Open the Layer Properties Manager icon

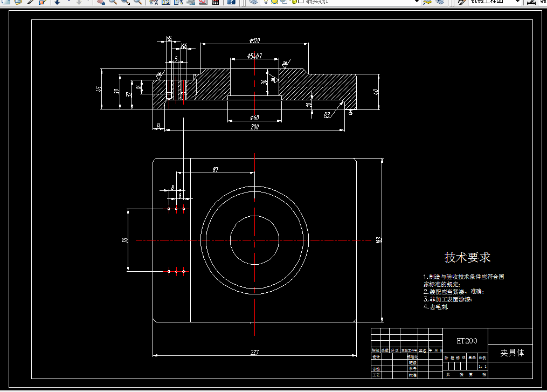point(253,2)
